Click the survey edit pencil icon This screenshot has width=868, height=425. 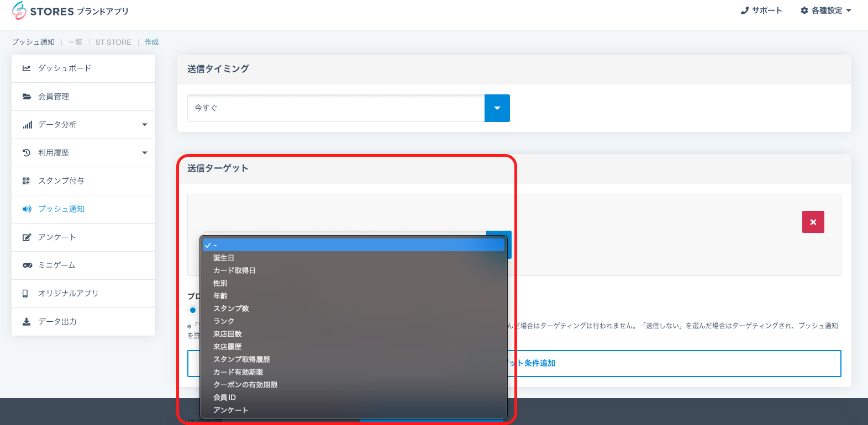click(x=27, y=237)
